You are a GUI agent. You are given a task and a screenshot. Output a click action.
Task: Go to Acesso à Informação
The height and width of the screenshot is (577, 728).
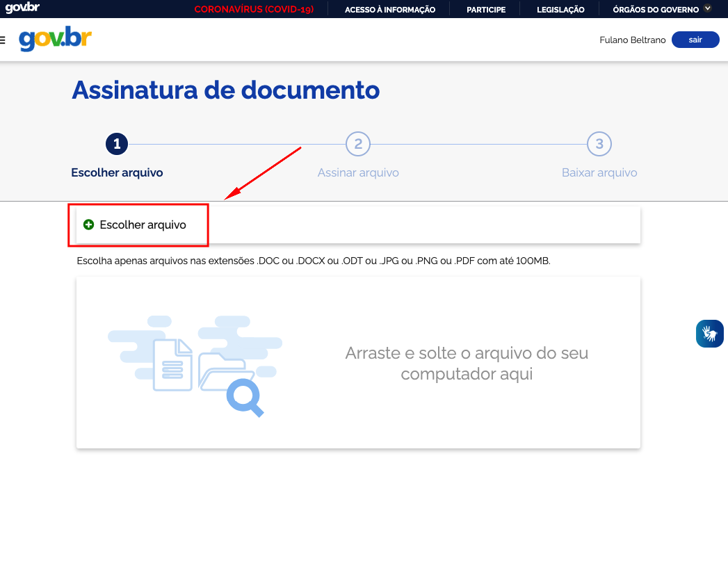point(390,10)
